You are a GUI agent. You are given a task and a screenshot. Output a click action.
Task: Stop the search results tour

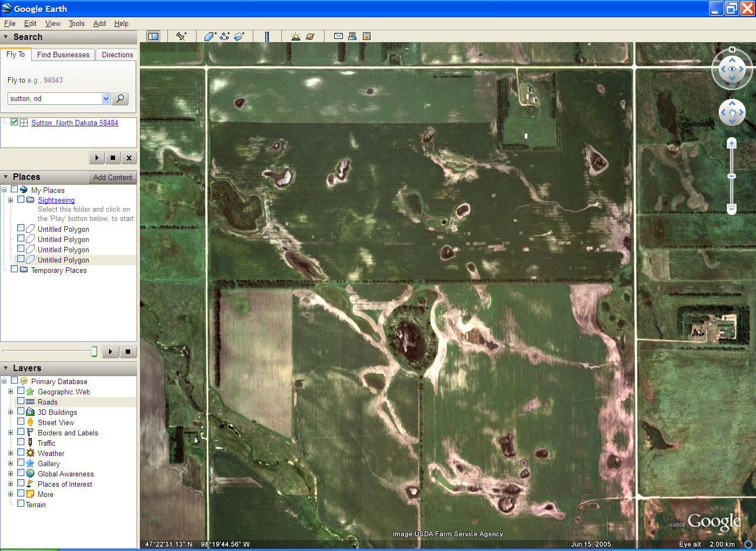113,158
